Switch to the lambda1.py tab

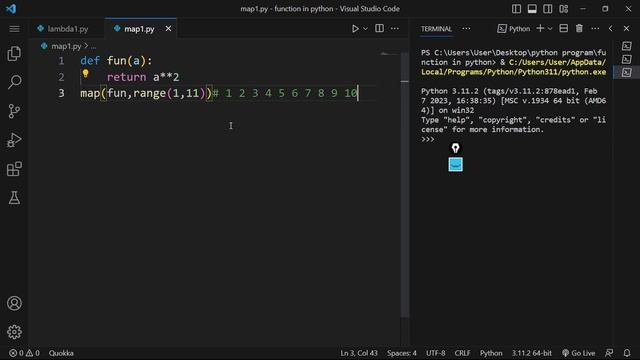63,29
